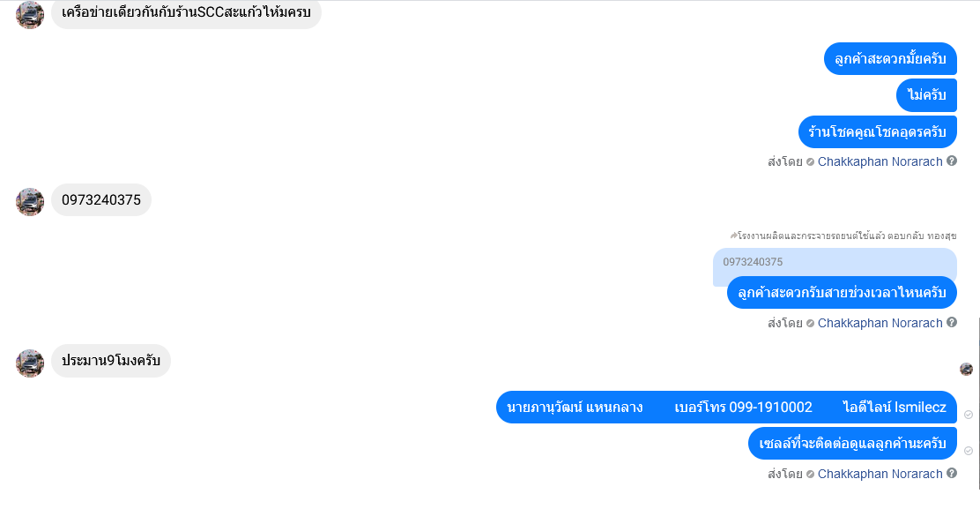Click delivered checkmark beside นายภานุวัฒน์ contact message
The height and width of the screenshot is (509, 980).
pyautogui.click(x=969, y=415)
